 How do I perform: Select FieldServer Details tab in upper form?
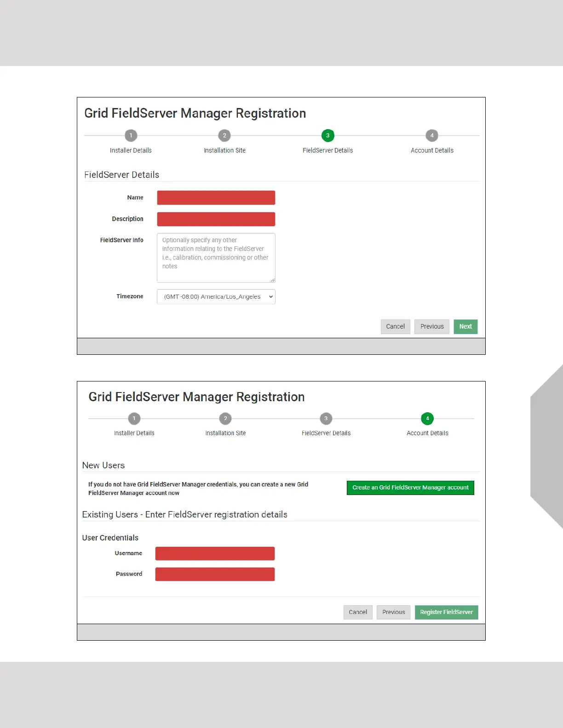pyautogui.click(x=328, y=150)
